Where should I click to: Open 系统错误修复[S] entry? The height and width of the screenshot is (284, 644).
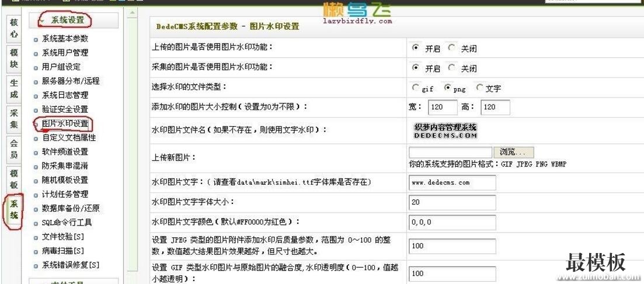point(71,265)
